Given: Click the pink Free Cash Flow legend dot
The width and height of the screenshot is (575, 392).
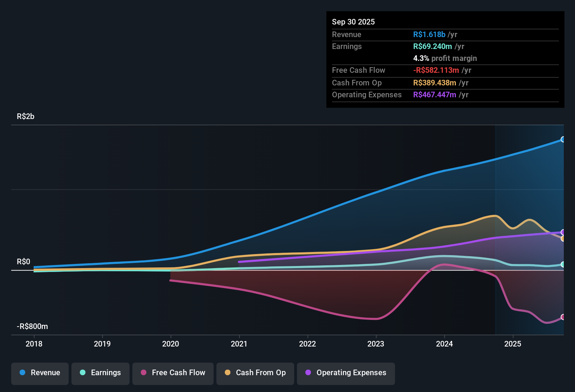Looking at the screenshot, I should point(144,373).
